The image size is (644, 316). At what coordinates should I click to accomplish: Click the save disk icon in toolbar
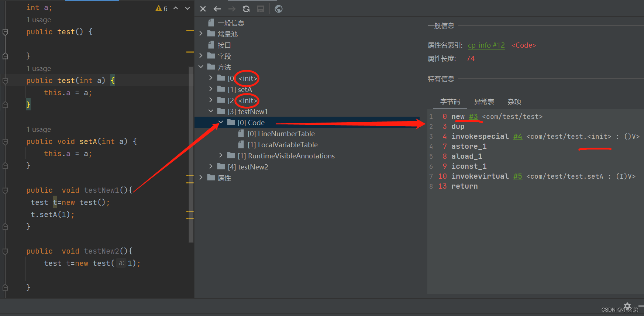pos(261,9)
